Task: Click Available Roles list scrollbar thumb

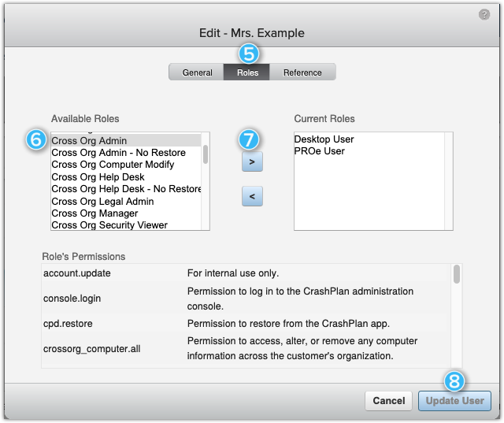Action: tap(206, 154)
